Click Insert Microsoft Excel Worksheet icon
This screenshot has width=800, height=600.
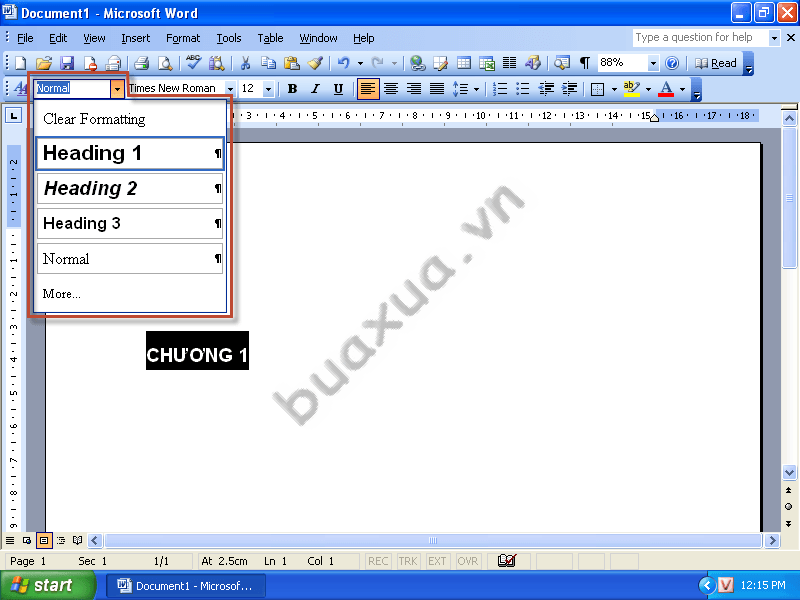pyautogui.click(x=487, y=63)
